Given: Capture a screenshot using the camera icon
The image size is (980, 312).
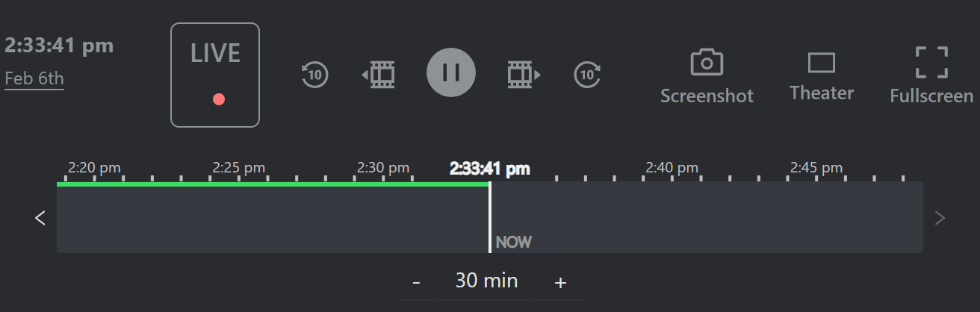Looking at the screenshot, I should click(x=707, y=76).
